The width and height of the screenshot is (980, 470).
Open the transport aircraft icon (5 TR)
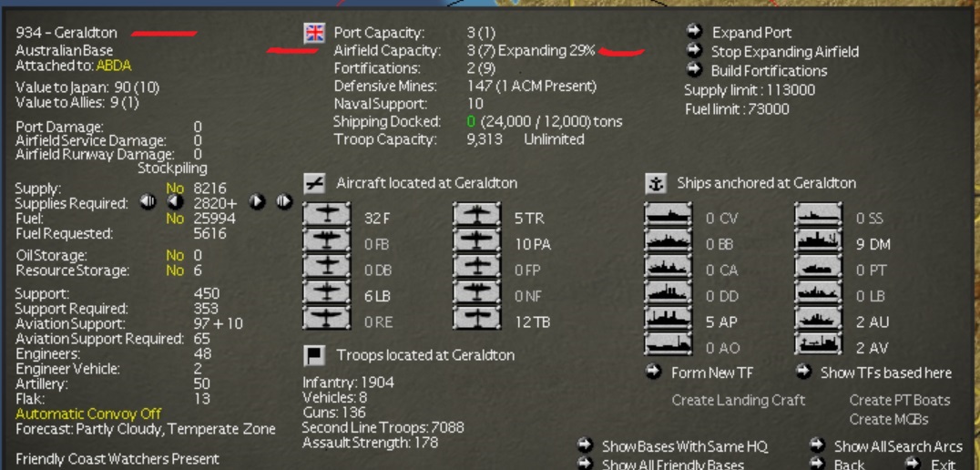tap(477, 214)
